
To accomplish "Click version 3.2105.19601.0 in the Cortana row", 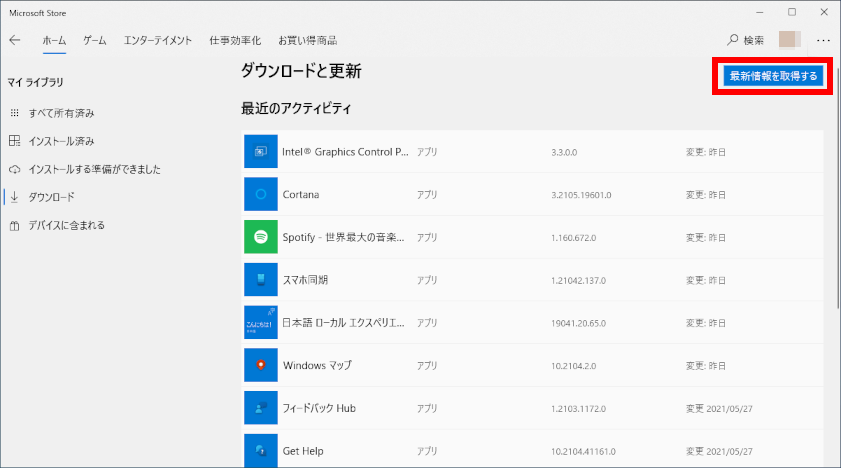I will pos(581,195).
